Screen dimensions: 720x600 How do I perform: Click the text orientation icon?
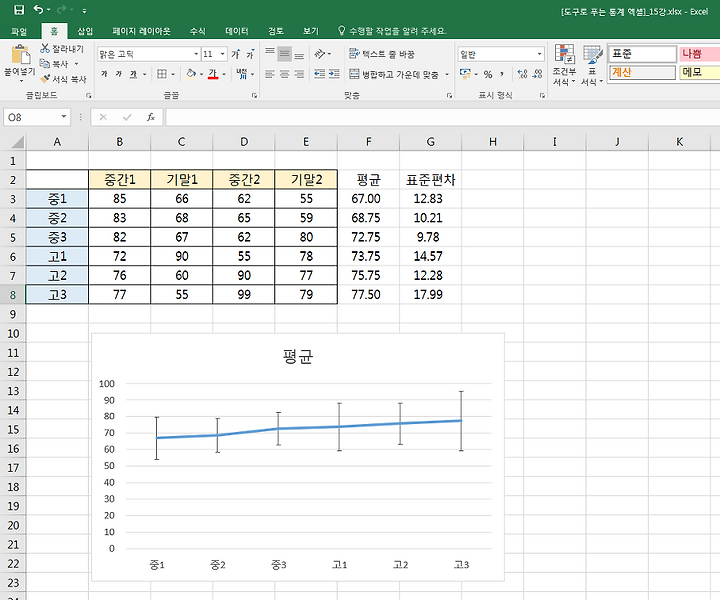[x=320, y=54]
